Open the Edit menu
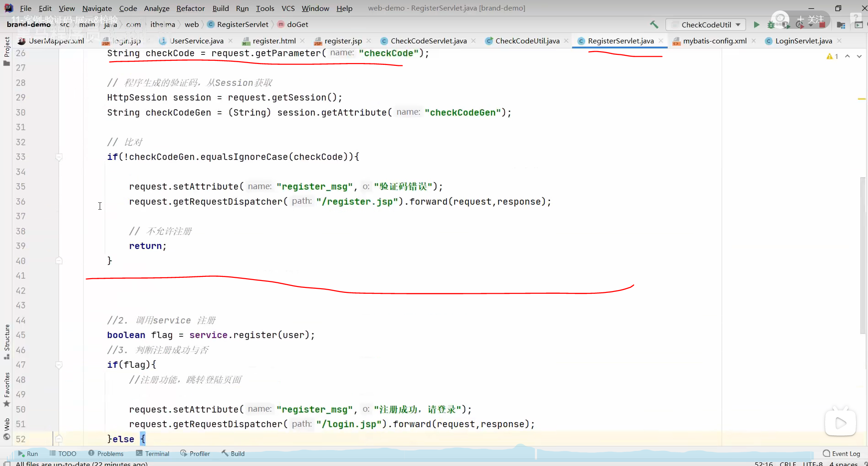 (45, 8)
